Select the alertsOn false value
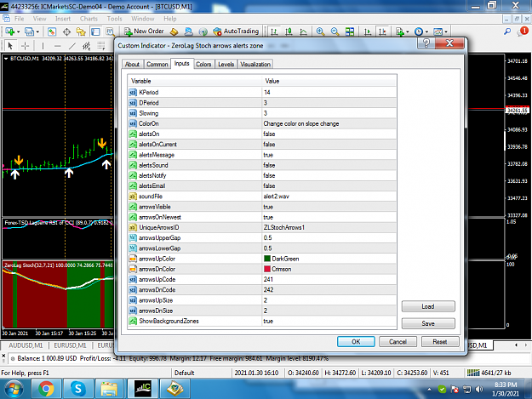 pyautogui.click(x=269, y=134)
